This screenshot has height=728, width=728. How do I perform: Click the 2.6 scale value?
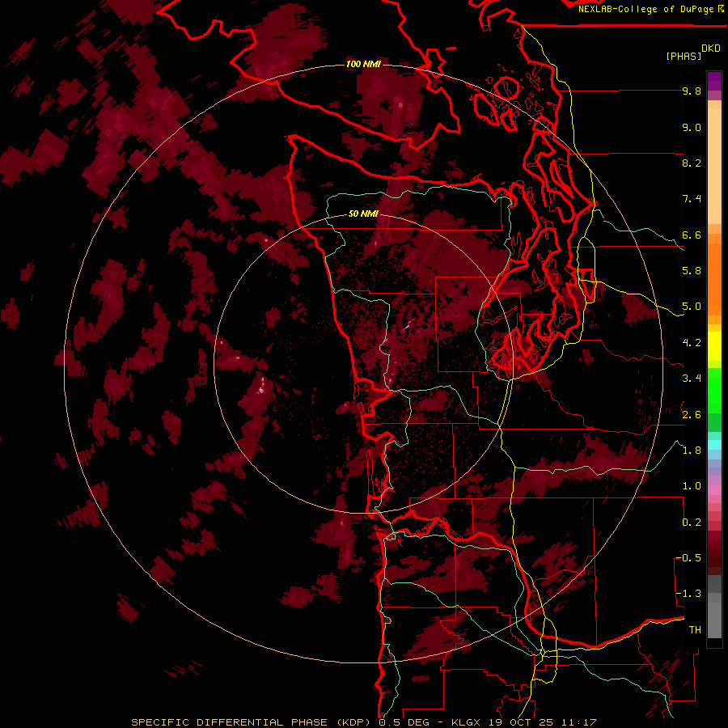(x=692, y=415)
